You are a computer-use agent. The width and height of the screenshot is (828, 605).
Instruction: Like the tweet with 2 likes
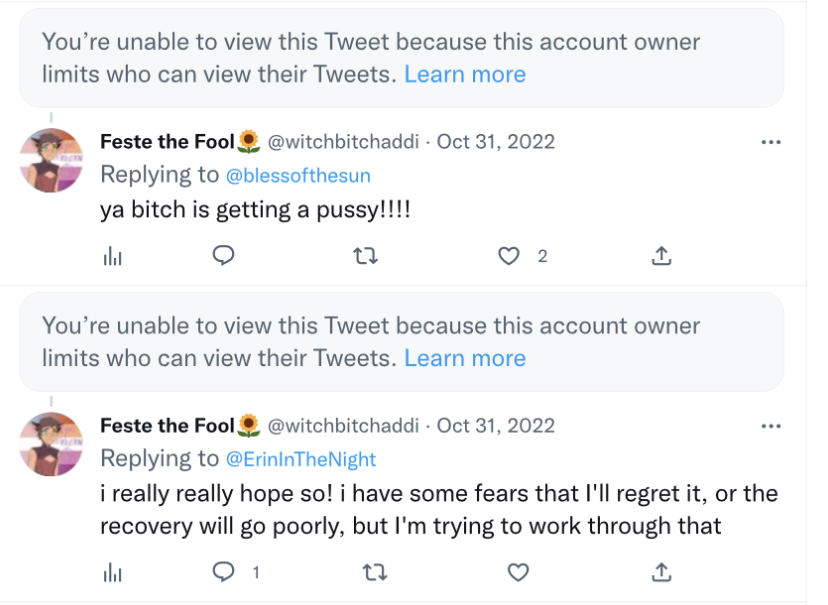tap(510, 257)
